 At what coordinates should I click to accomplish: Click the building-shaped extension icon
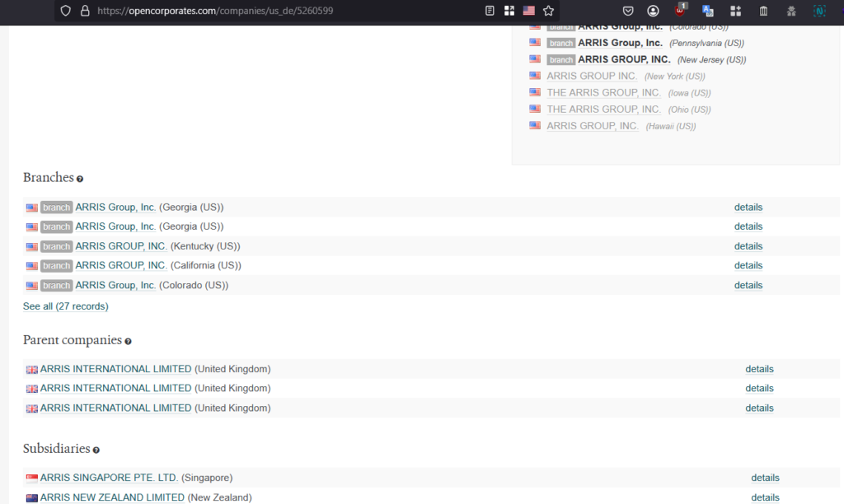(763, 11)
